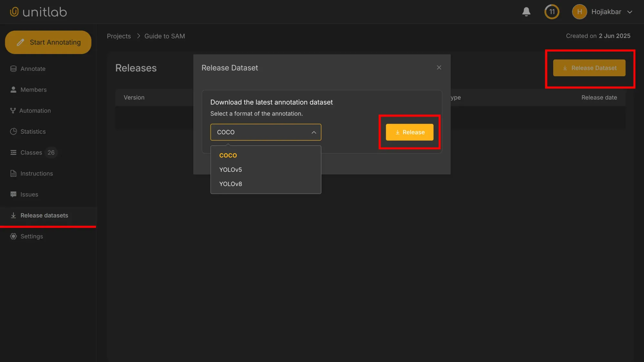Select YOLOv8 annotation format
This screenshot has width=644, height=362.
[231, 184]
